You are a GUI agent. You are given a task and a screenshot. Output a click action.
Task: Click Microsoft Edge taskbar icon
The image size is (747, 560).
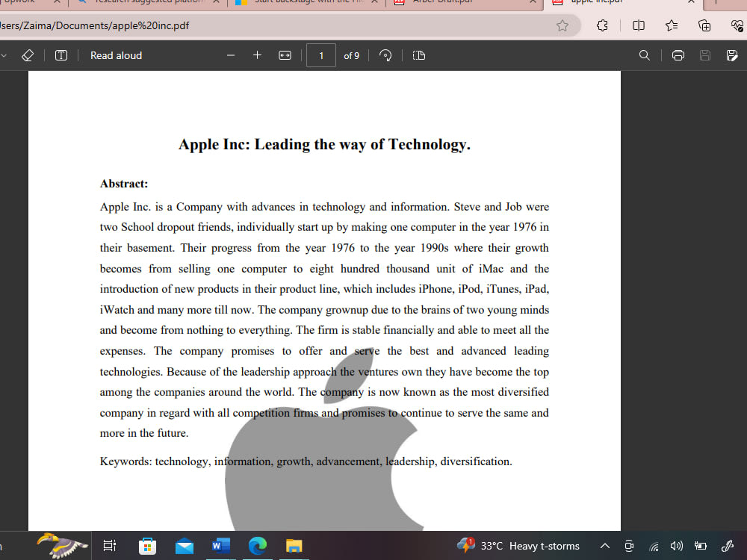[x=258, y=546]
